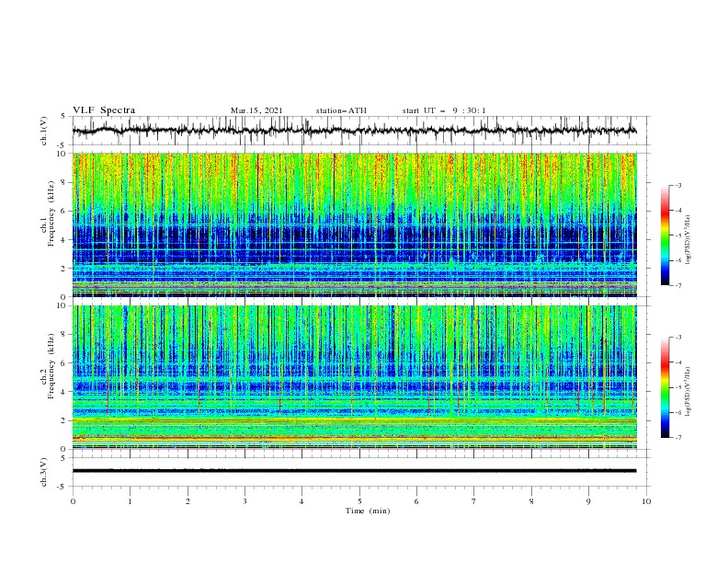Click the ch.1 'Frequency (kHz)' axis label

coord(52,212)
